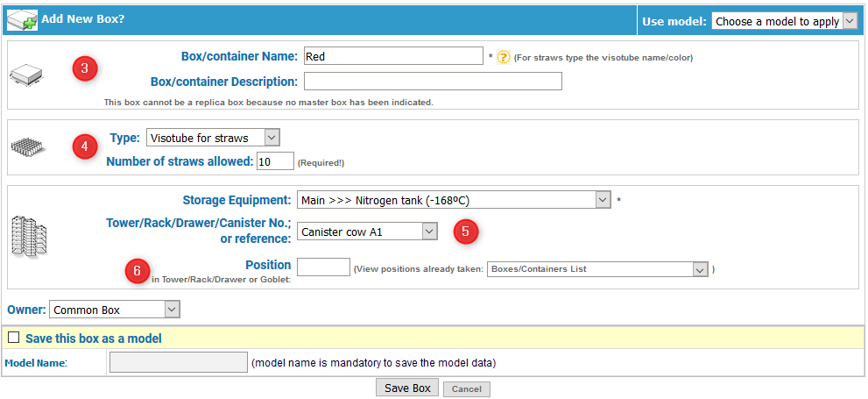The width and height of the screenshot is (868, 399).
Task: Click the yellow question mark help icon
Action: pos(503,56)
